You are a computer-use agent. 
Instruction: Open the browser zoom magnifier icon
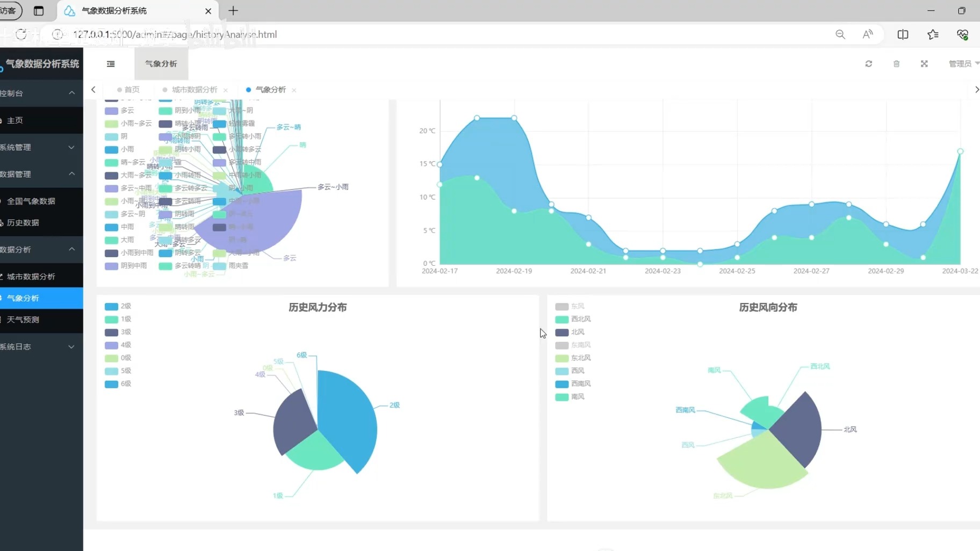840,34
